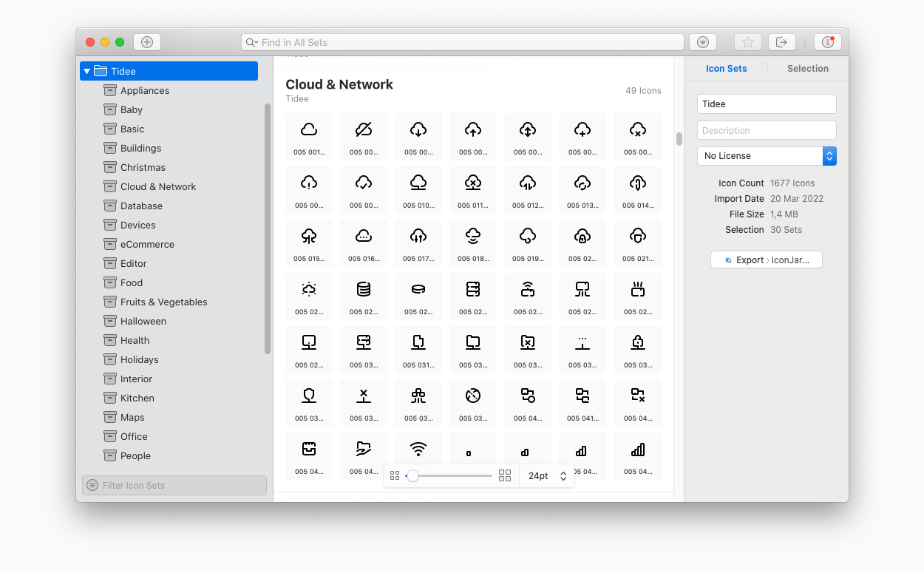This screenshot has width=924, height=573.
Task: Switch to small grid view icon
Action: pyautogui.click(x=395, y=475)
